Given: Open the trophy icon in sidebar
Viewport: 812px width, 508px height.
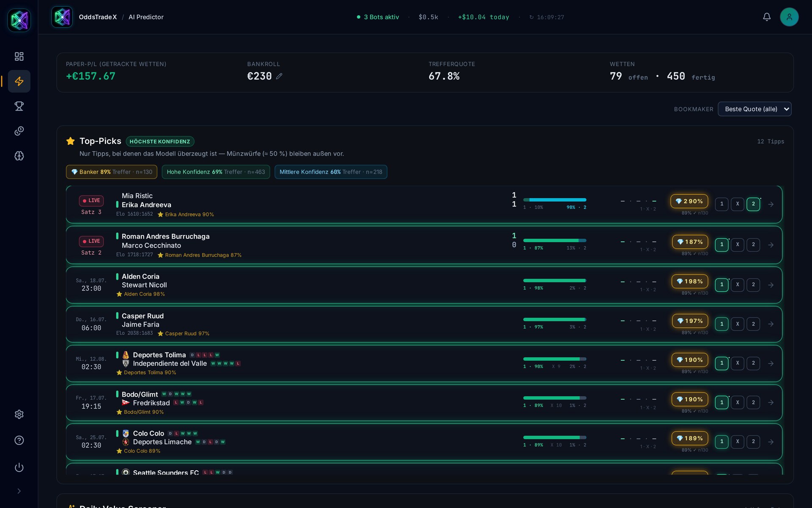Looking at the screenshot, I should point(19,106).
